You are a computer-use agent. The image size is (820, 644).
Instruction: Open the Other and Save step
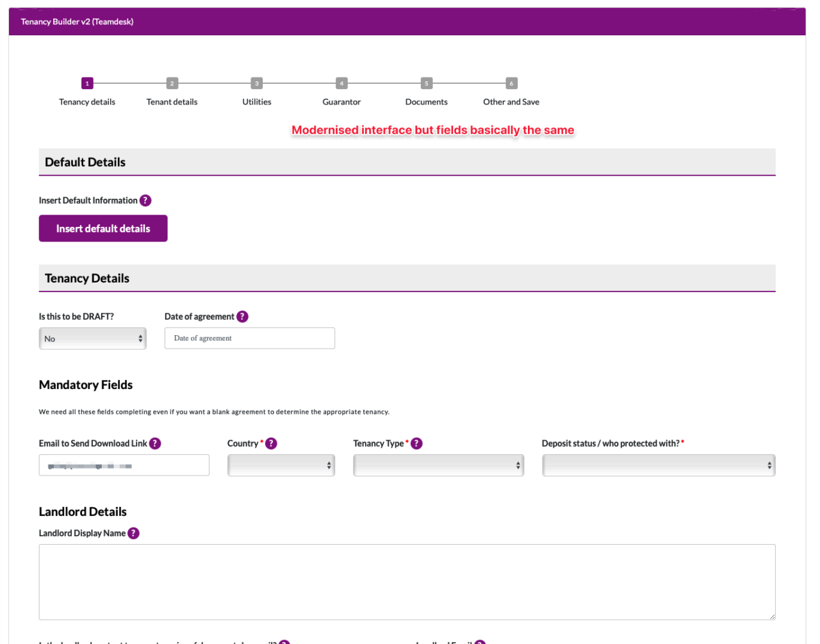pos(511,101)
